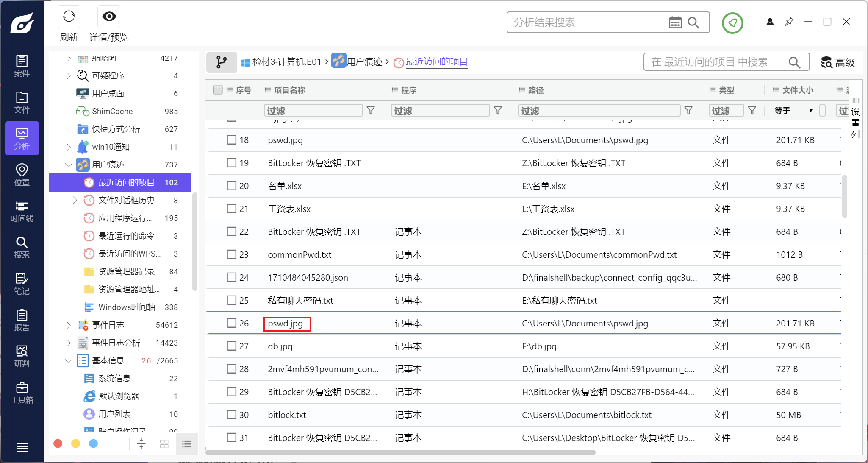Click the collapse-all icon at tree bottom
Screen dimensions: 868x463
coord(141,444)
